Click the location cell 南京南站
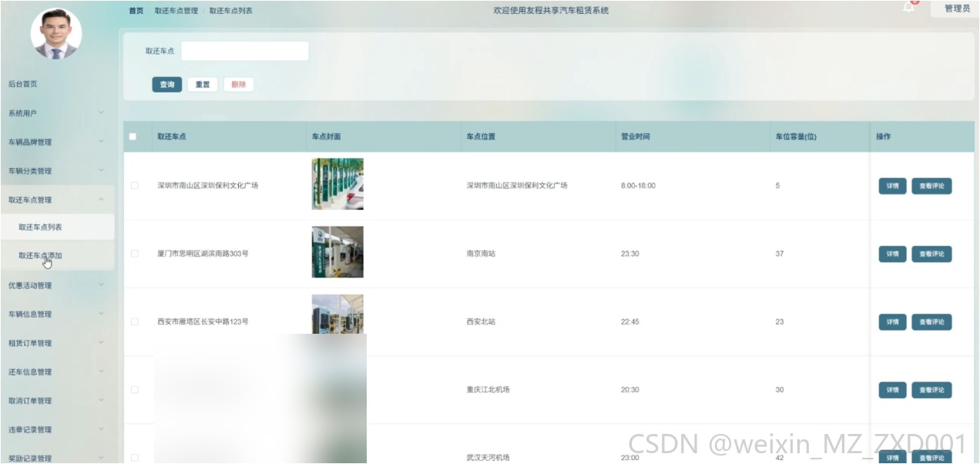Image resolution: width=980 pixels, height=464 pixels. (x=481, y=254)
